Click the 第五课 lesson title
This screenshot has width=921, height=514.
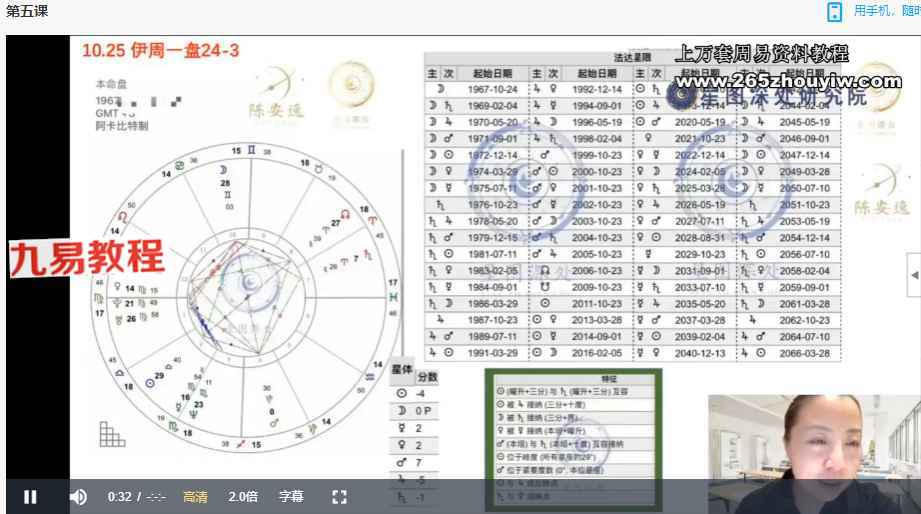tap(27, 11)
